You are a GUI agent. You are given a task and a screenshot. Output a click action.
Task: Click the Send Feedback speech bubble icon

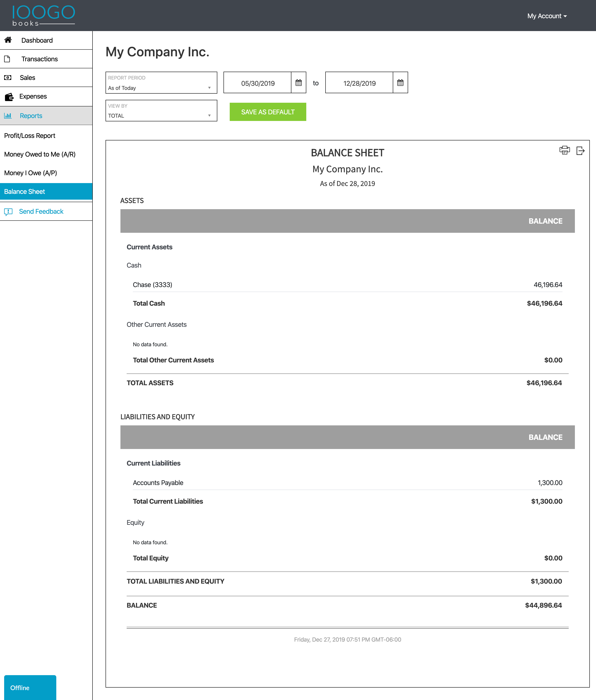[x=8, y=212]
